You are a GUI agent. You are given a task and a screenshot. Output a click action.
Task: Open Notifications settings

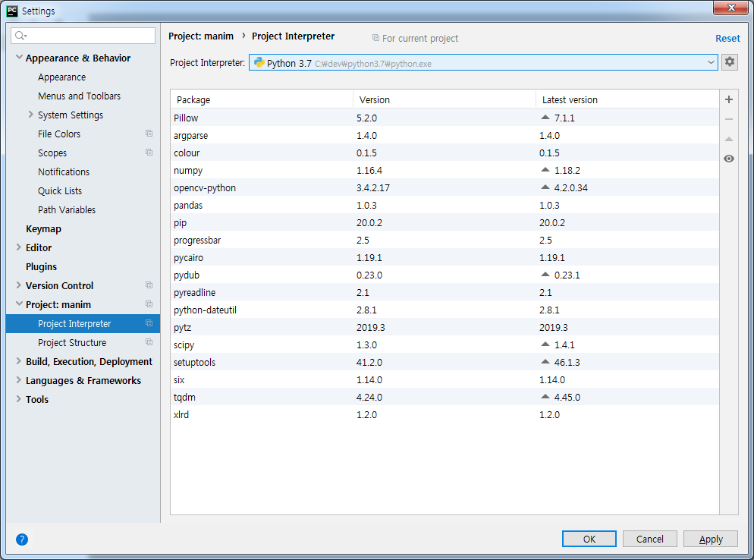[x=64, y=171]
